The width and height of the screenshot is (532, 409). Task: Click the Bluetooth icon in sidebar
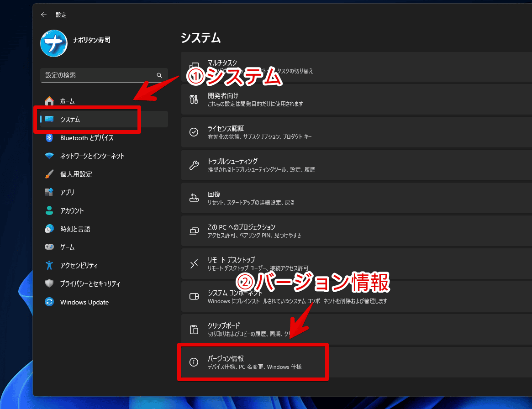[49, 138]
